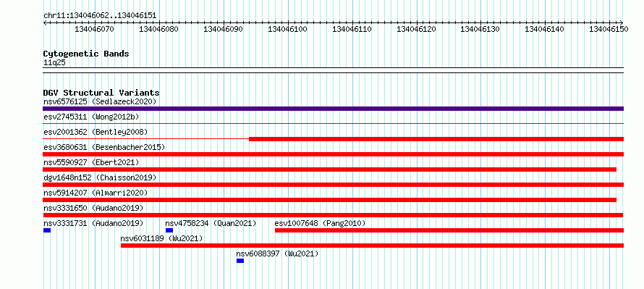Click the small blue nsv4758234 marker
This screenshot has width=644, height=289.
tap(169, 230)
